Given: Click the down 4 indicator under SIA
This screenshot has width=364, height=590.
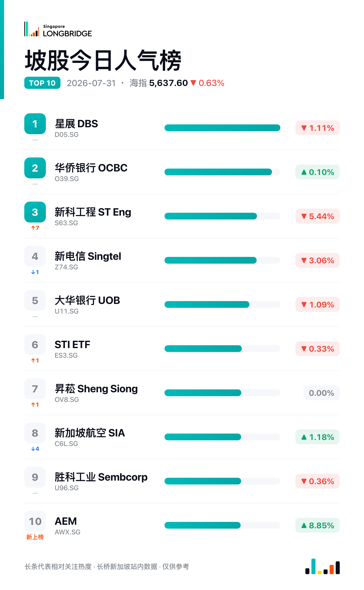Looking at the screenshot, I should [35, 449].
